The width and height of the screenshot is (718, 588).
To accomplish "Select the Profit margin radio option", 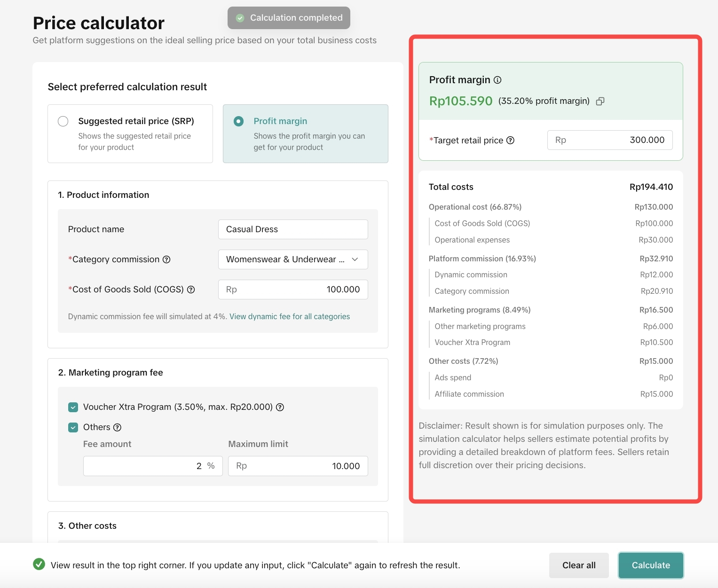I will pos(239,121).
